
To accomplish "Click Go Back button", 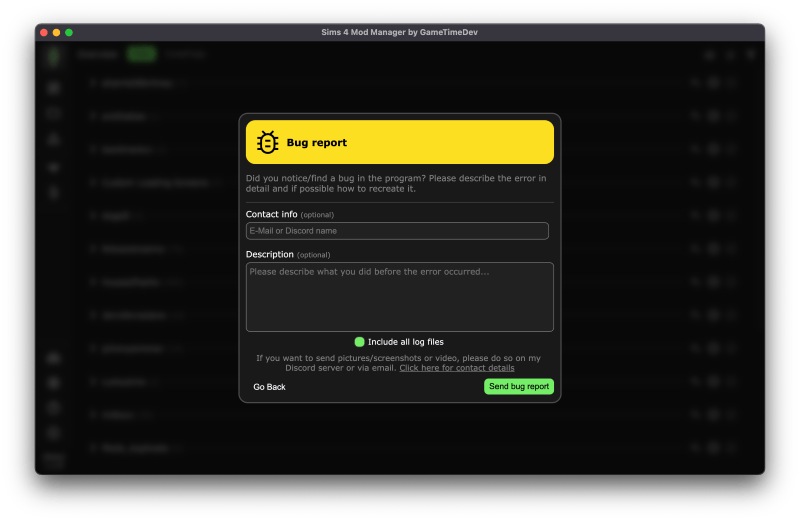I will click(269, 387).
